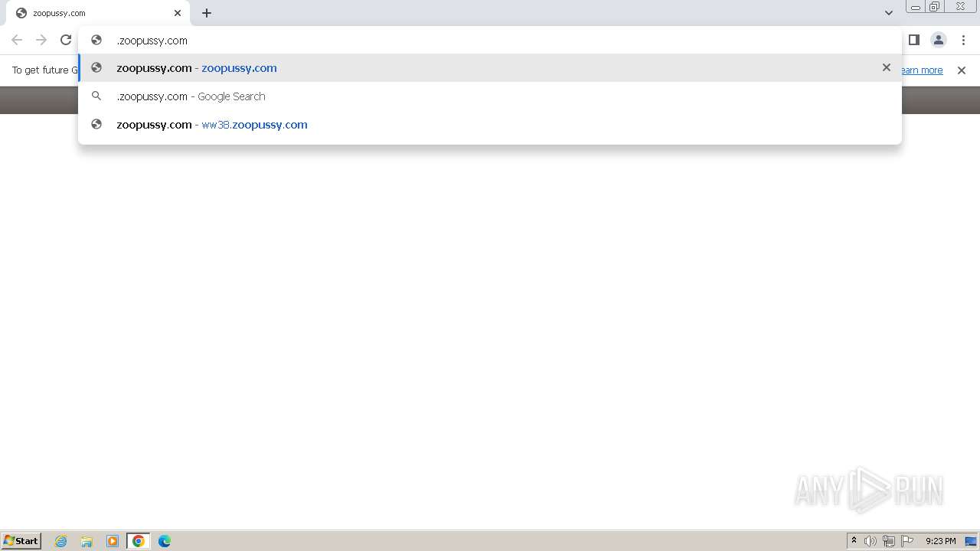Go back with the back arrow

(x=17, y=40)
